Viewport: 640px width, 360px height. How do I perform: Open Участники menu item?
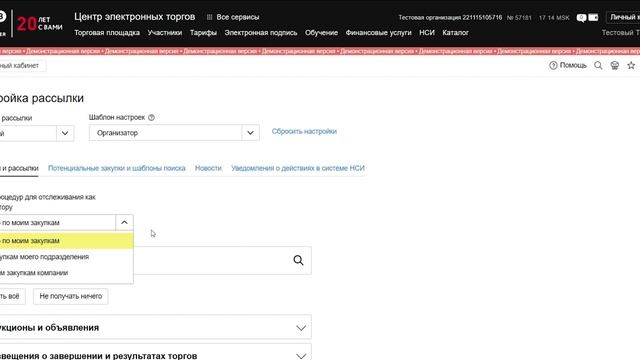pyautogui.click(x=165, y=33)
